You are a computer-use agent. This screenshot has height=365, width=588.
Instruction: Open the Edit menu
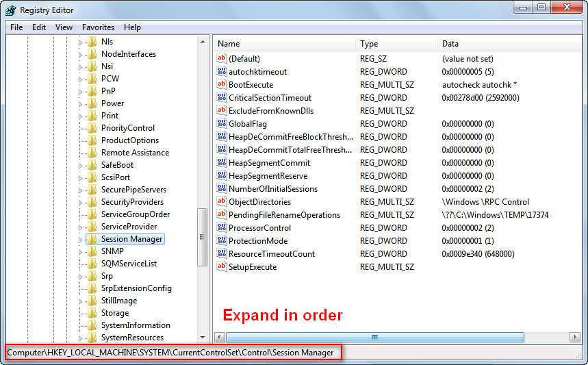[39, 27]
